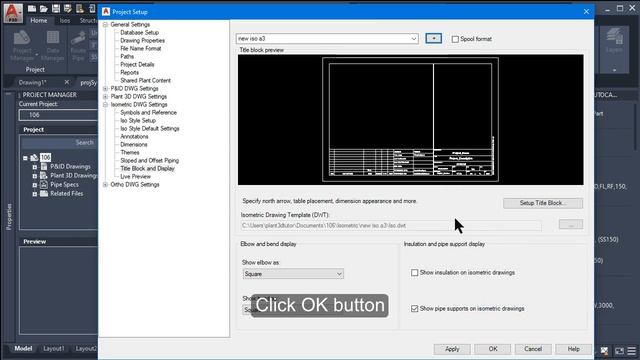Select Iso Style Setup in settings tree
The image size is (640, 360).
[138, 120]
